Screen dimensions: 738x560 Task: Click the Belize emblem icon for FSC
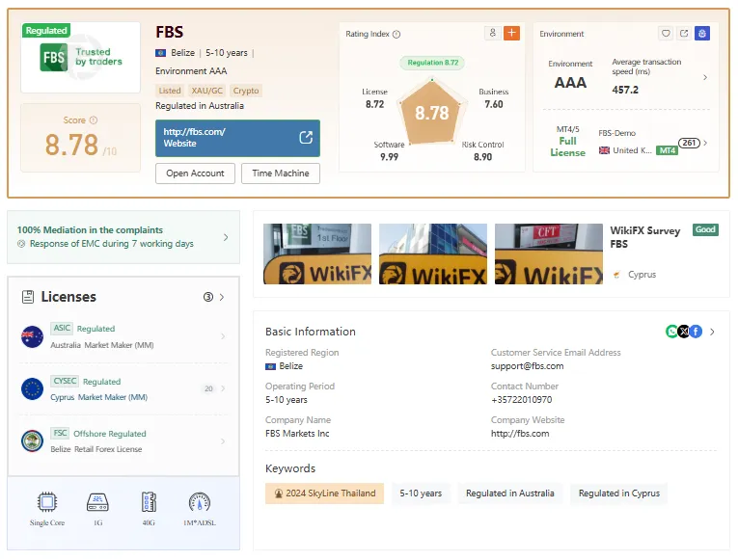click(x=33, y=441)
